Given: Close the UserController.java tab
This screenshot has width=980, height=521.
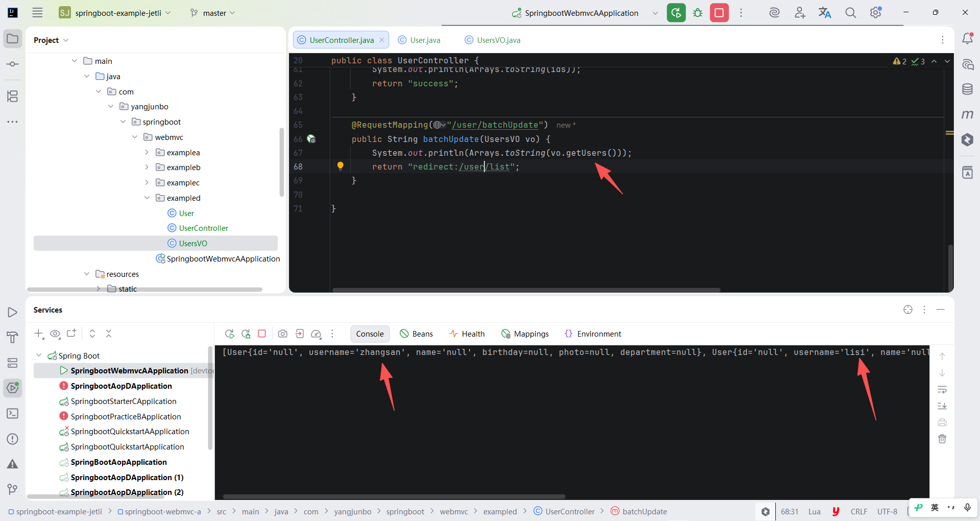Looking at the screenshot, I should [382, 40].
